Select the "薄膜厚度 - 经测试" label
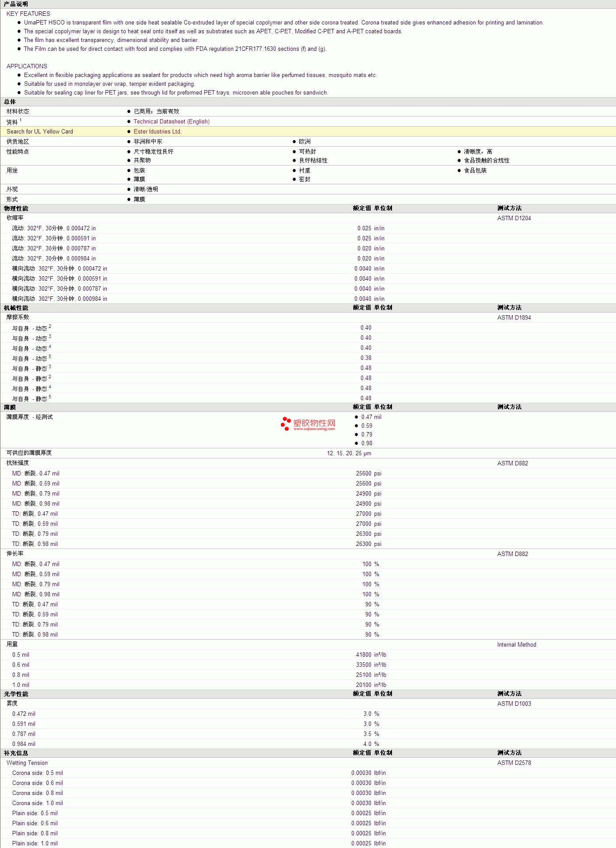Screen dimensions: 616x848 (x=30, y=417)
